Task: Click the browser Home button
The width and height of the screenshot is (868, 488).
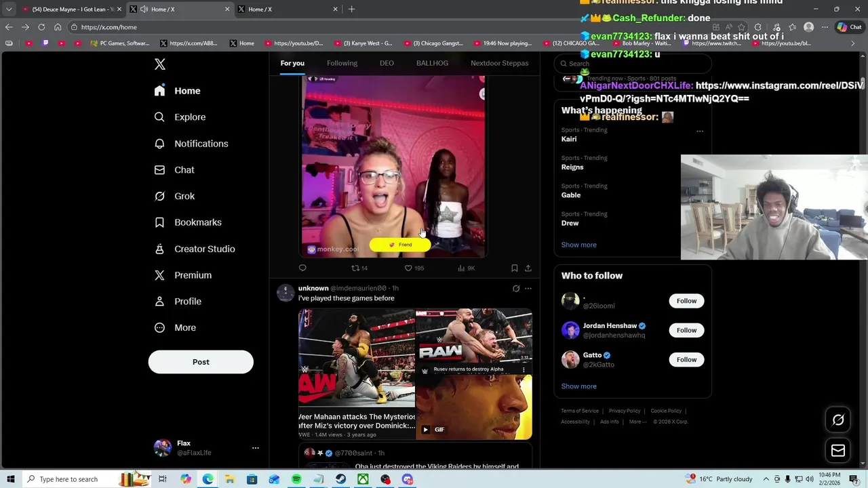Action: click(58, 27)
